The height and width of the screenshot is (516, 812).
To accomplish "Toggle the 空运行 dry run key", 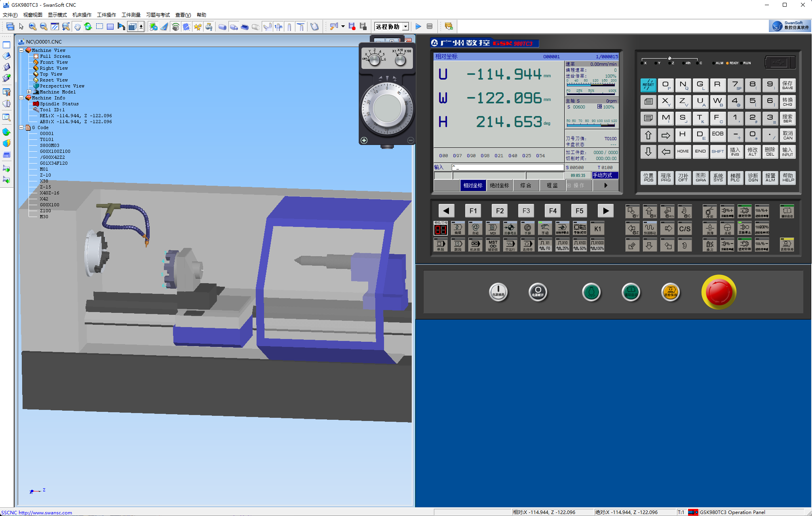I will coord(510,245).
